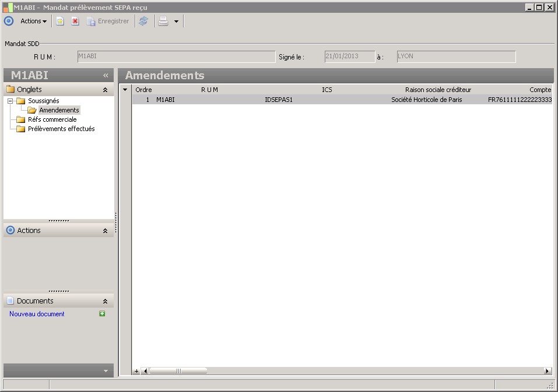Click the R U M input field

pos(176,56)
